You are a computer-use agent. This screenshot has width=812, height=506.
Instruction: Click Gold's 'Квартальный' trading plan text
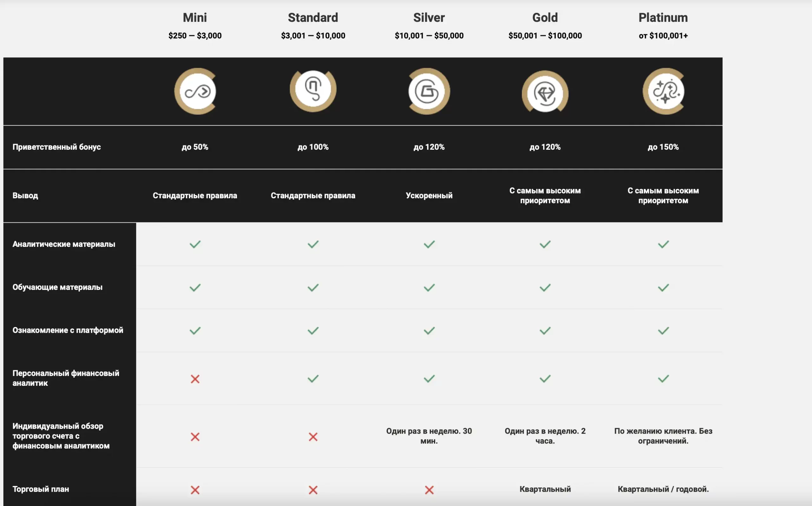[x=545, y=489]
